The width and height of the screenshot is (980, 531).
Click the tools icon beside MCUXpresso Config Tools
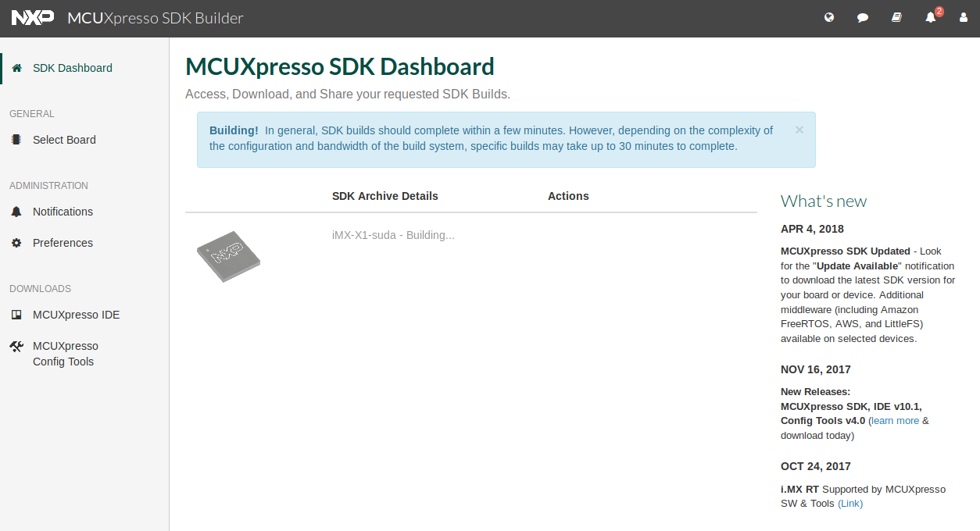[16, 346]
